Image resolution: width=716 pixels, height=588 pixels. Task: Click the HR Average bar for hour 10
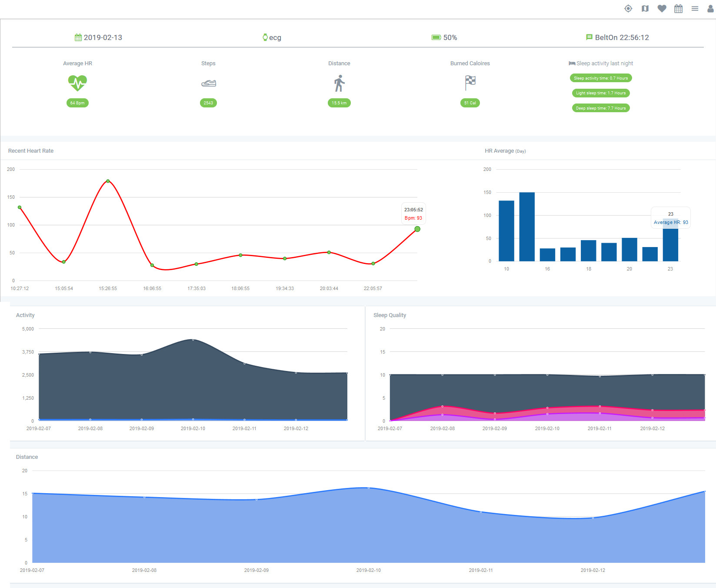tap(506, 231)
